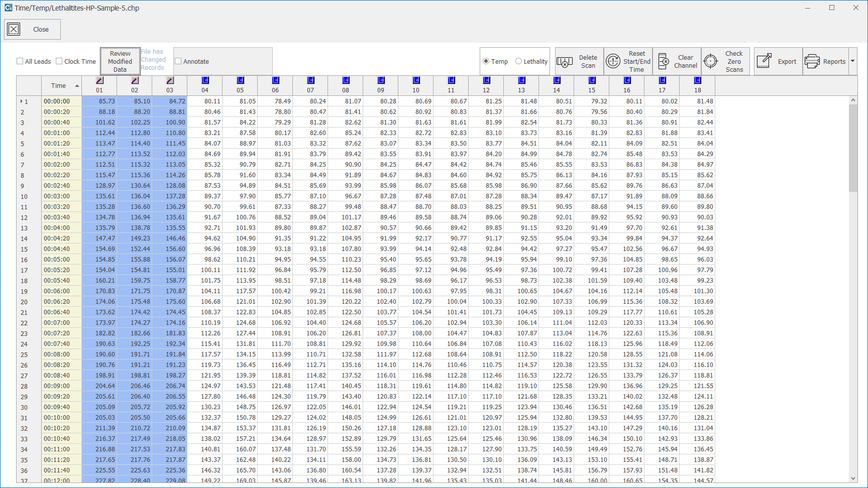Click Review Modified Data button

[120, 61]
